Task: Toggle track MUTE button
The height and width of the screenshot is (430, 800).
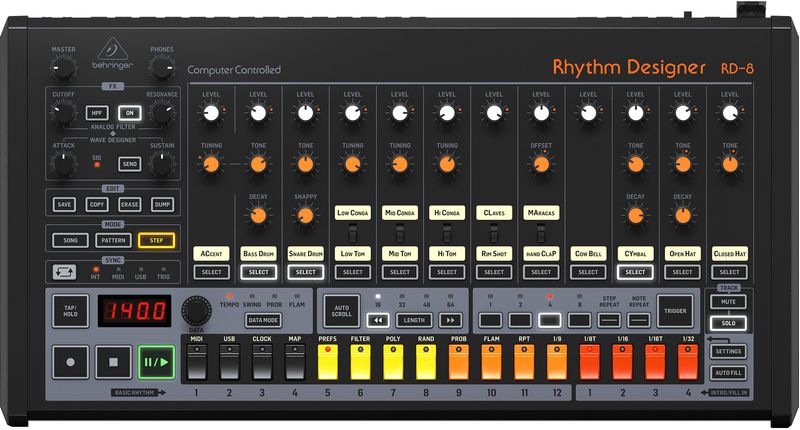Action: [x=729, y=301]
